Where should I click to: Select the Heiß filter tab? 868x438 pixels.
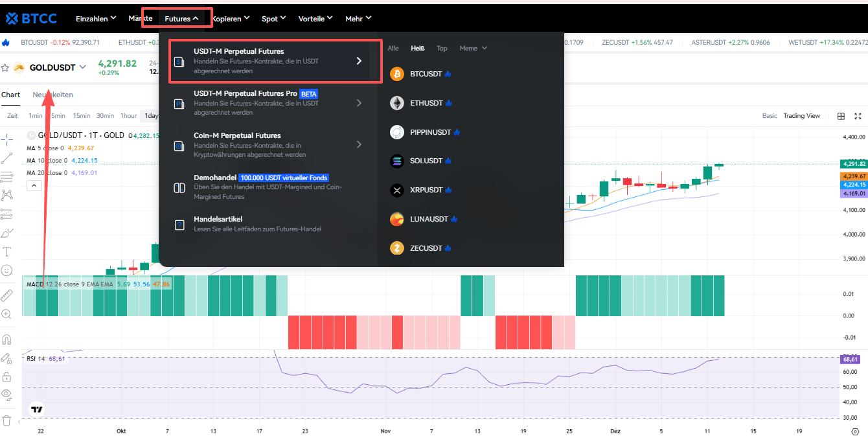click(x=418, y=49)
